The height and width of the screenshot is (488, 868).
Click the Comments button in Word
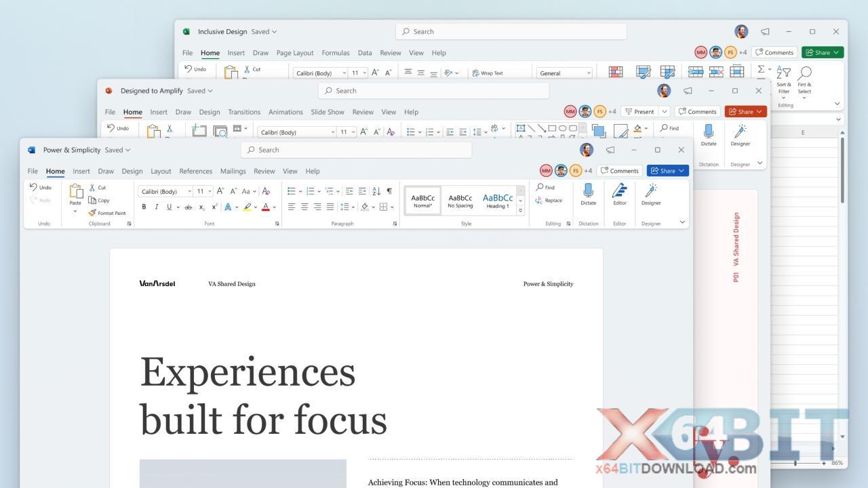[x=620, y=171]
